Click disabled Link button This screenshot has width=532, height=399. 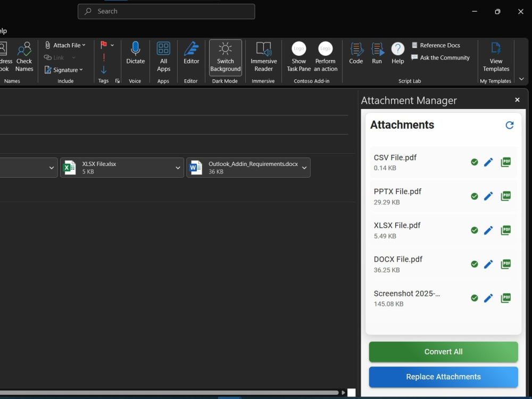[x=59, y=57]
